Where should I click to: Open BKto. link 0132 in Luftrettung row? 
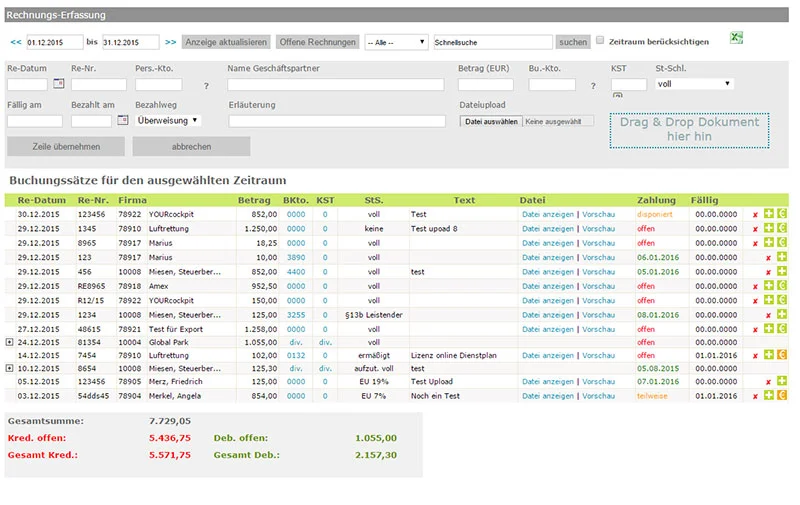[296, 355]
